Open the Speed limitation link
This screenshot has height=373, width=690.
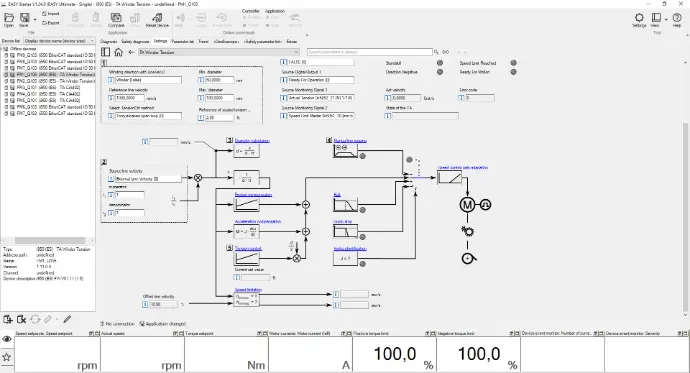point(248,290)
